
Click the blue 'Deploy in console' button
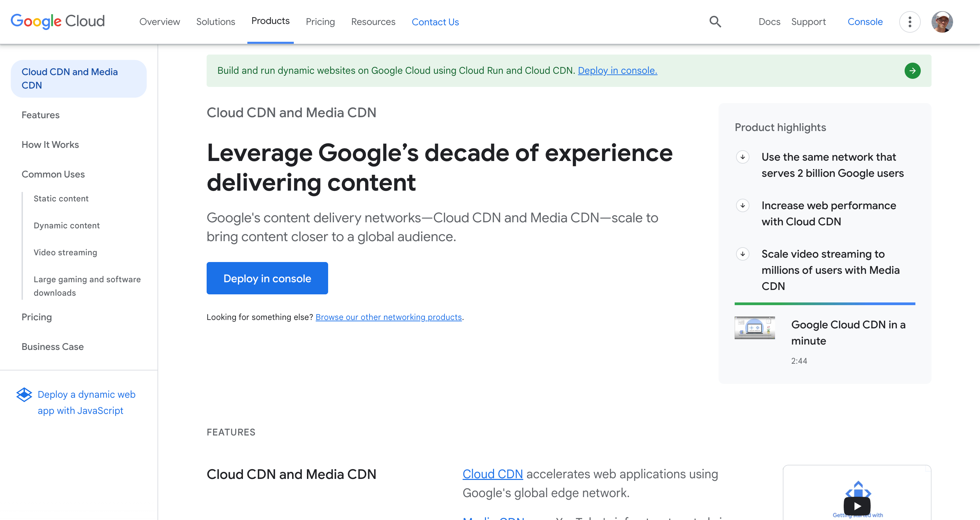267,278
